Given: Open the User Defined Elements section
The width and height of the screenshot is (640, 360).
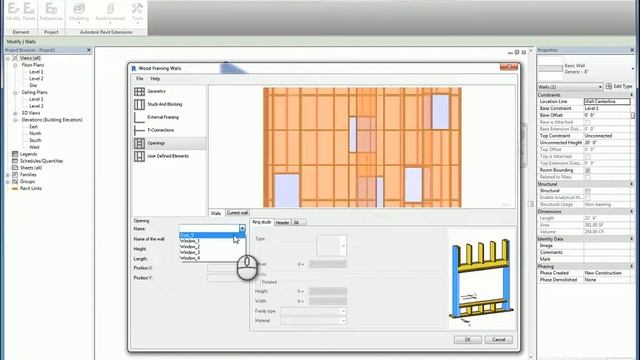Looking at the screenshot, I should click(x=168, y=156).
